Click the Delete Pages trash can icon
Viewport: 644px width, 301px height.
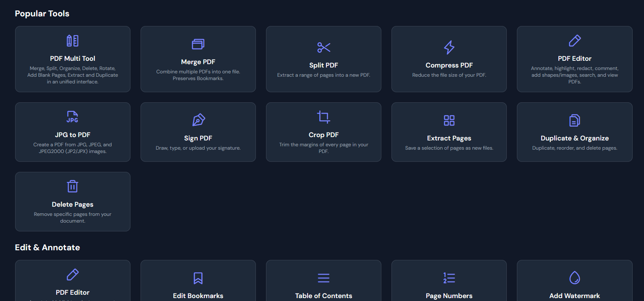tap(73, 187)
